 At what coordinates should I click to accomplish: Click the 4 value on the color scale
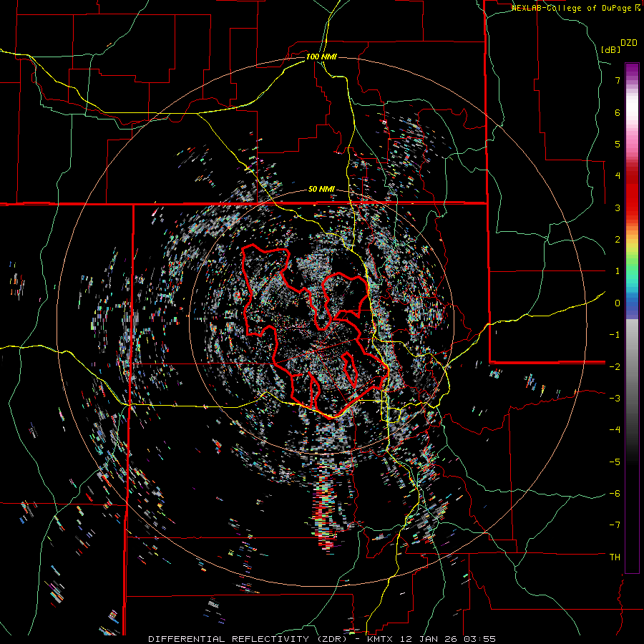point(618,176)
